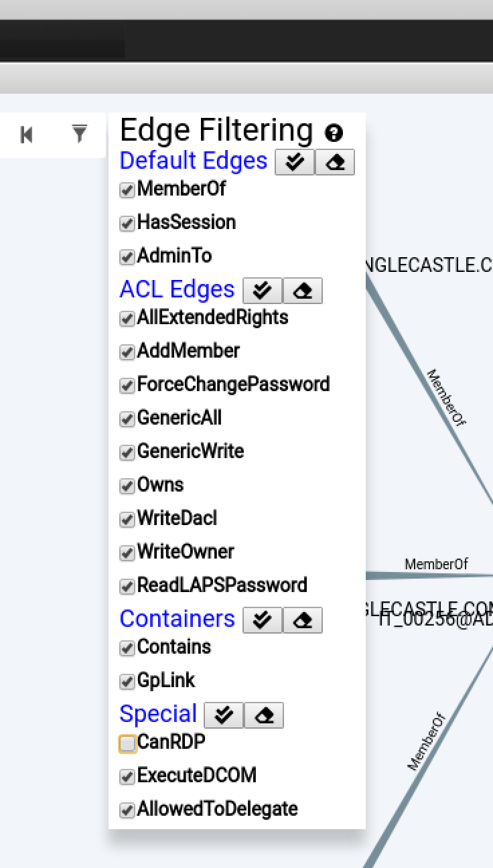Image resolution: width=493 pixels, height=868 pixels.
Task: Clear all ACL Edges with eraser
Action: tap(303, 291)
